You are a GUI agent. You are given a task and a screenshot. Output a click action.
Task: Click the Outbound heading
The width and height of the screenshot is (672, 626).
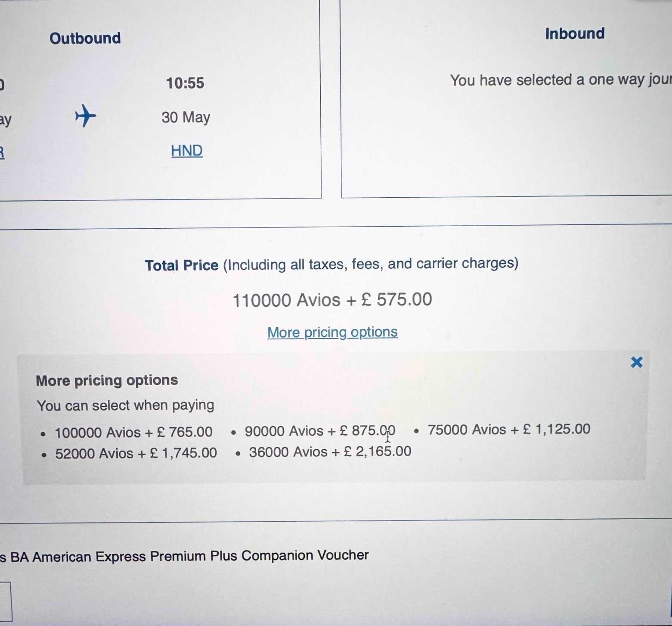85,38
